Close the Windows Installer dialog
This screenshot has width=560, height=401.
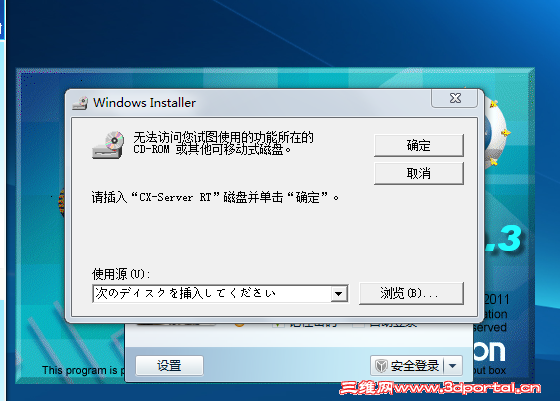click(x=454, y=98)
